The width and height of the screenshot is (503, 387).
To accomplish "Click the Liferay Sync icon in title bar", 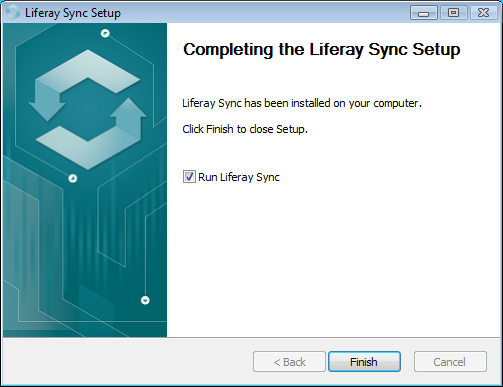I will pyautogui.click(x=13, y=13).
